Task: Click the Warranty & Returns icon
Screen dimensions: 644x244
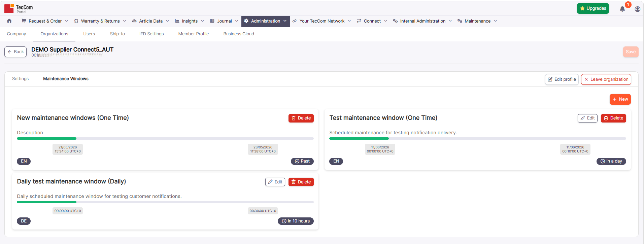Action: (x=76, y=21)
